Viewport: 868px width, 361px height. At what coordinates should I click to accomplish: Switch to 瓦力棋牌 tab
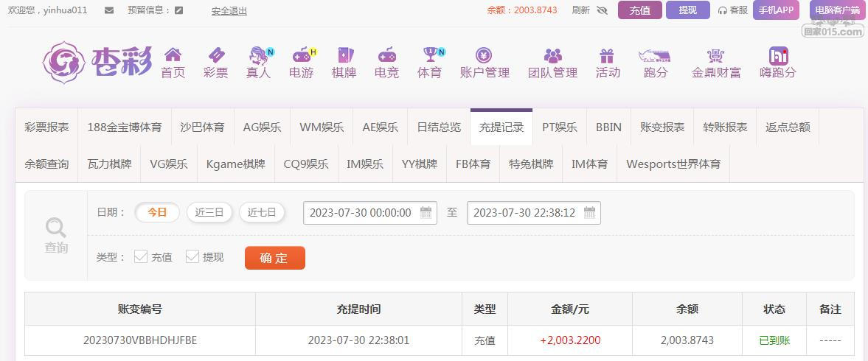(x=110, y=164)
